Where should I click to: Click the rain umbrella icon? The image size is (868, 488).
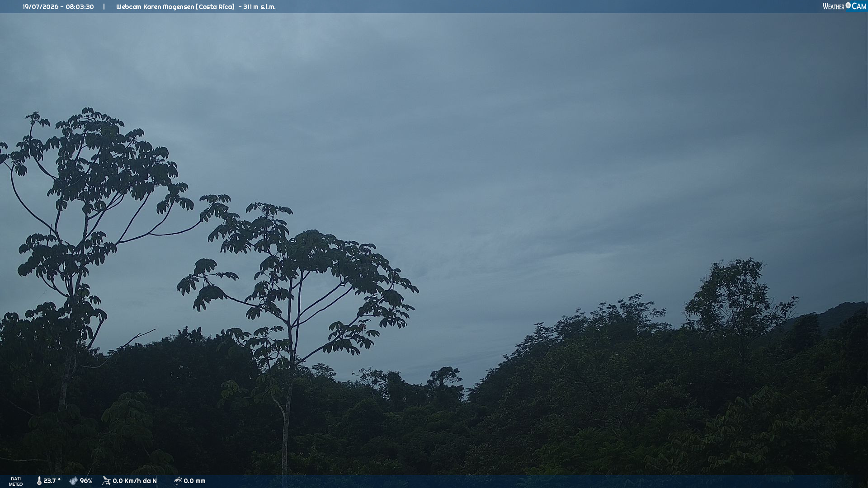[178, 481]
